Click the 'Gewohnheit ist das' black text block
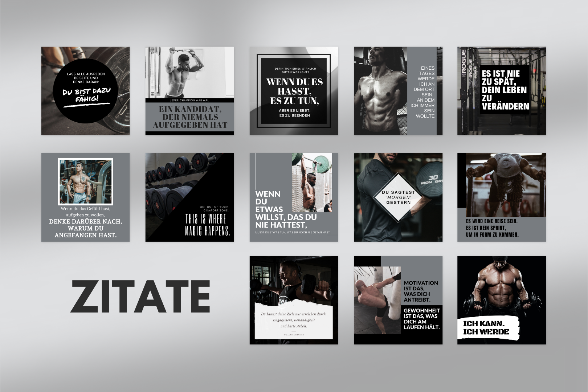Screen dimensions: 588x392 pos(422,319)
